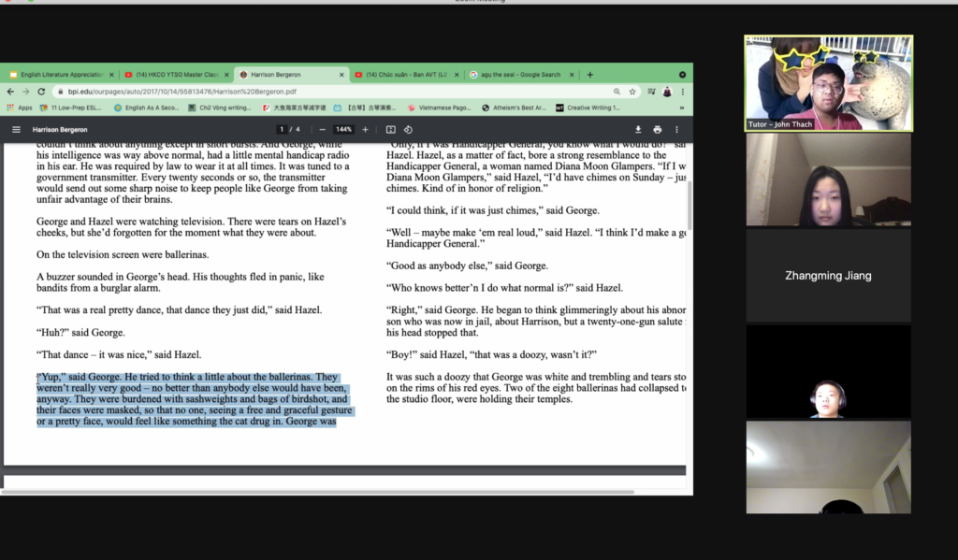The width and height of the screenshot is (958, 560).
Task: Click the line '“That was a real pretty dance'
Action: [x=179, y=309]
